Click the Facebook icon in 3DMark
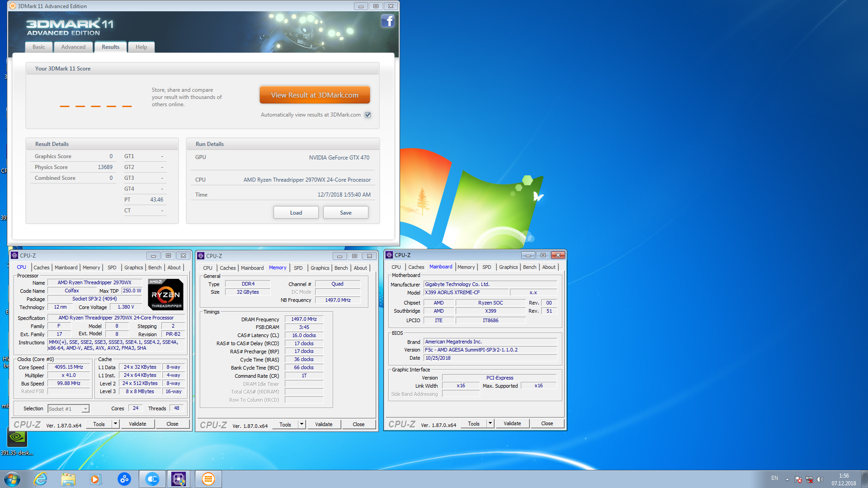The image size is (868, 488). point(388,21)
